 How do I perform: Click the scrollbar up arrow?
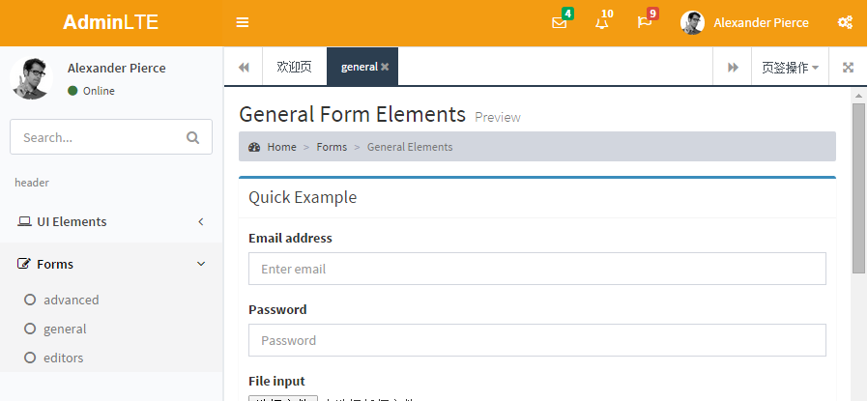point(858,96)
